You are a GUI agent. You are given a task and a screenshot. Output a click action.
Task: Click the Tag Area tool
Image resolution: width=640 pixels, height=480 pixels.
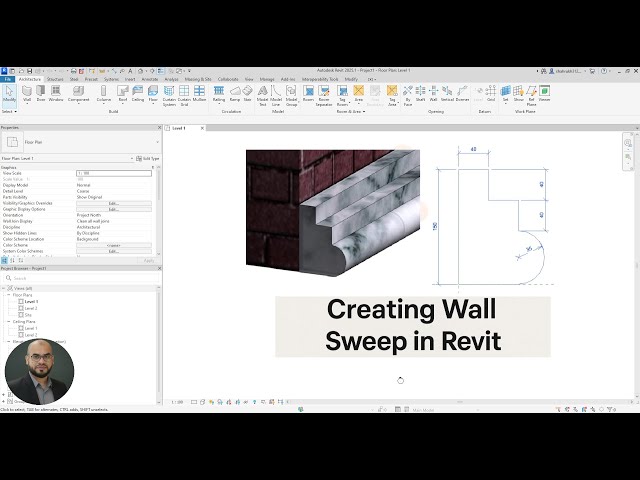(392, 96)
